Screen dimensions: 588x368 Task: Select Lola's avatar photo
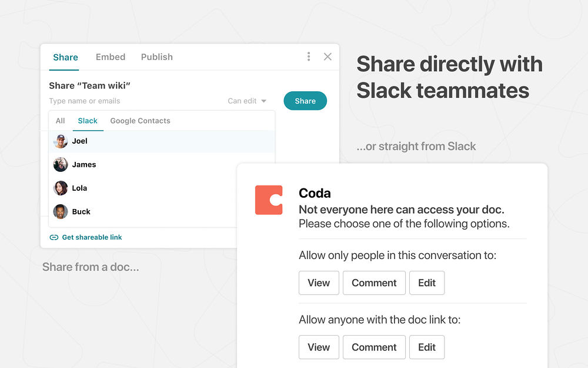click(61, 188)
